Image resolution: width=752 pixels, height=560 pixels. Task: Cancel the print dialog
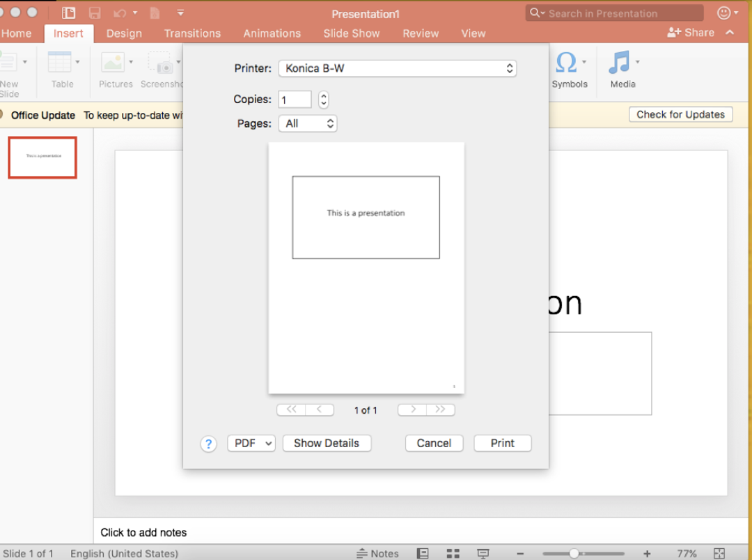tap(434, 443)
